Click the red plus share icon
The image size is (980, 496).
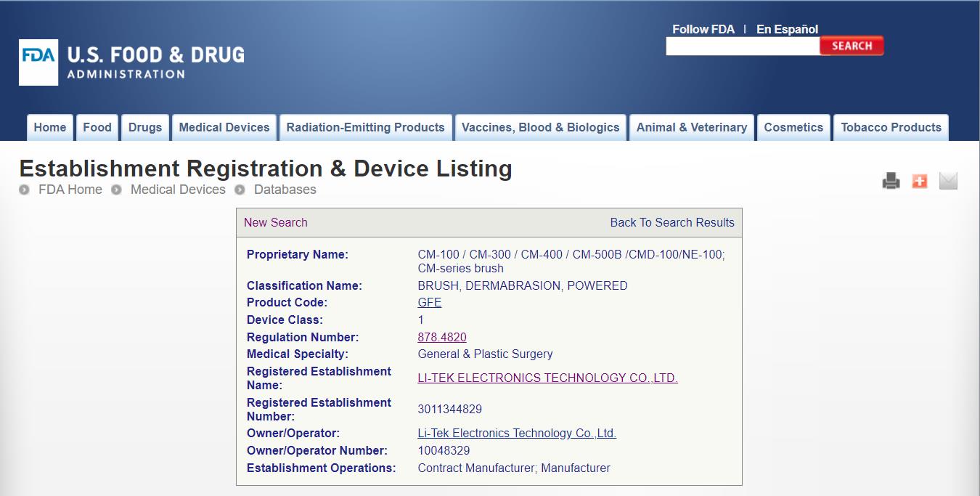pos(919,181)
